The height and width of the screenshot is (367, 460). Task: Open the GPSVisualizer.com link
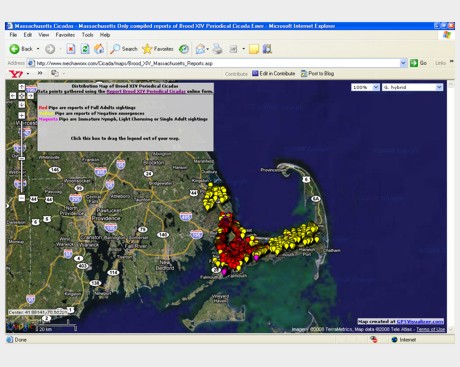pyautogui.click(x=420, y=322)
